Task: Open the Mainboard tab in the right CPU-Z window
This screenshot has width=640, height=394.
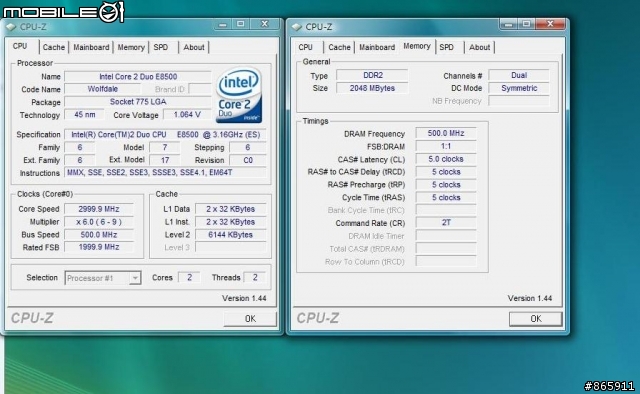Action: (377, 47)
